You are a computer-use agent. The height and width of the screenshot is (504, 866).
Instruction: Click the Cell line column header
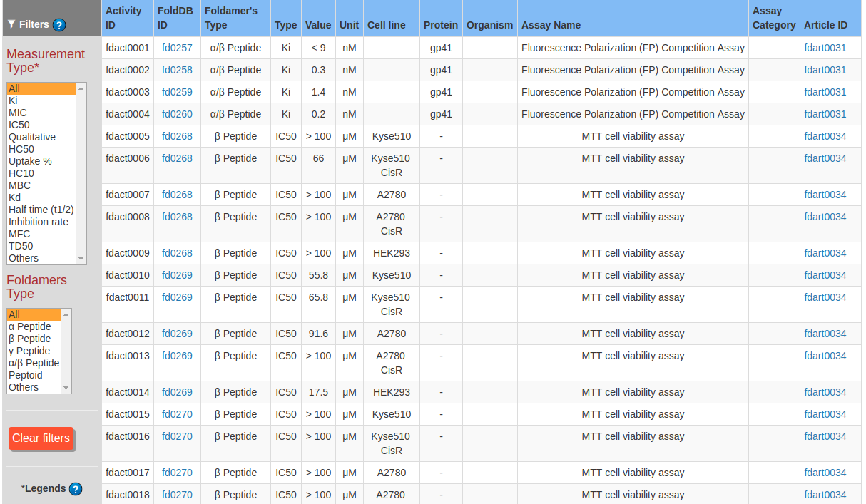[x=386, y=25]
